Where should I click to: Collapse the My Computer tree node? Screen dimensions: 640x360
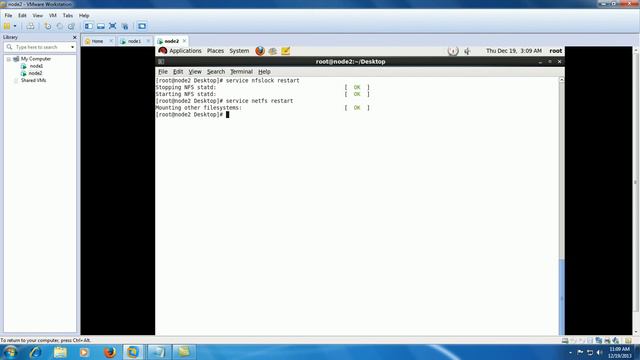pos(9,59)
